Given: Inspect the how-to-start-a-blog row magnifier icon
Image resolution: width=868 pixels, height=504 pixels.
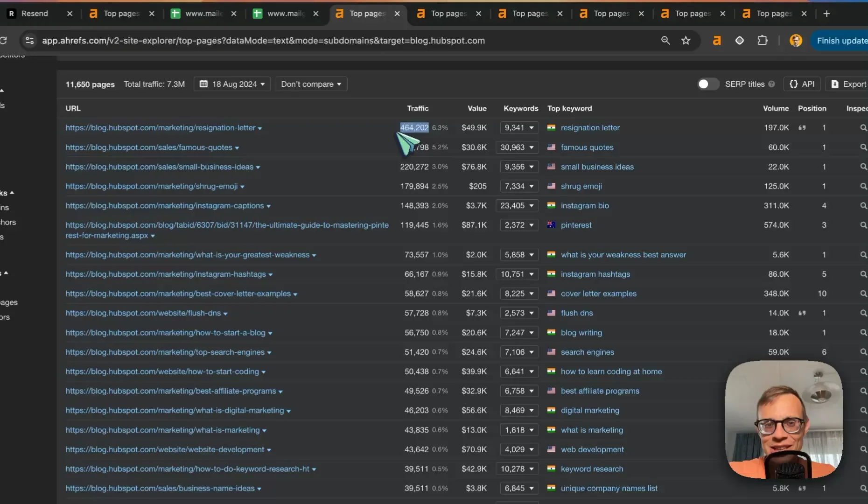Looking at the screenshot, I should point(863,333).
